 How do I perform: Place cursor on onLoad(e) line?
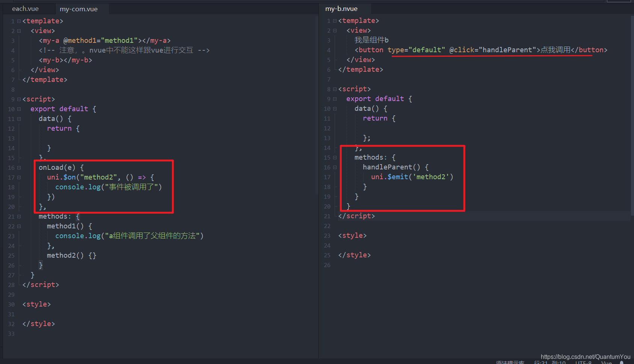coord(61,168)
